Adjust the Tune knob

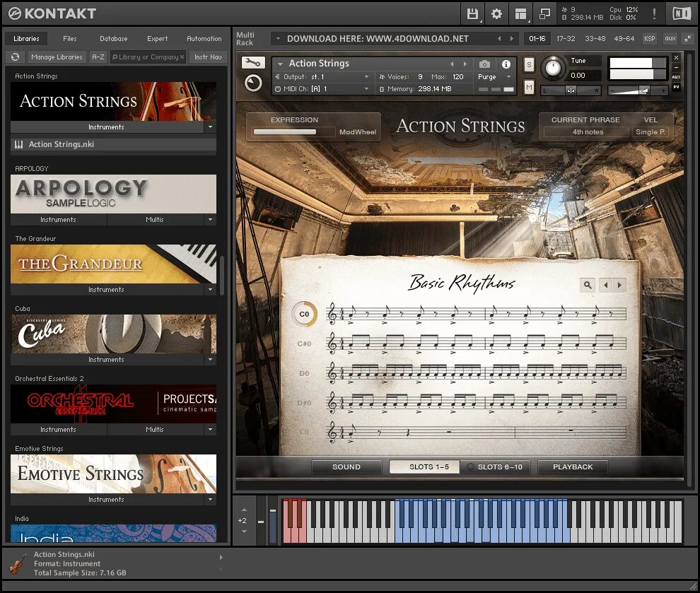pos(553,68)
